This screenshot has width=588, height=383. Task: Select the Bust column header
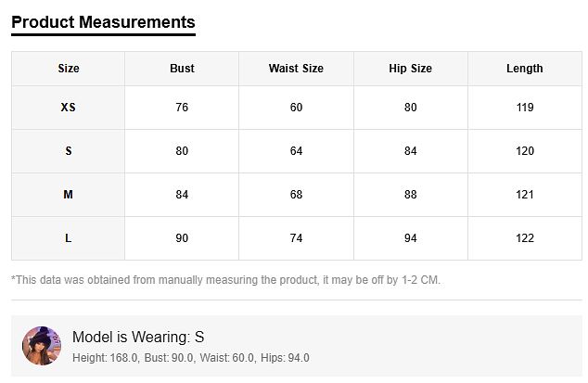pyautogui.click(x=182, y=69)
